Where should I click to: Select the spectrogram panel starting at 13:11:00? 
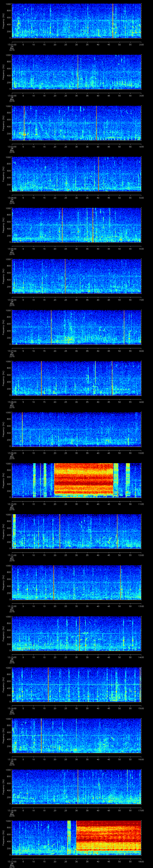coord(77,531)
